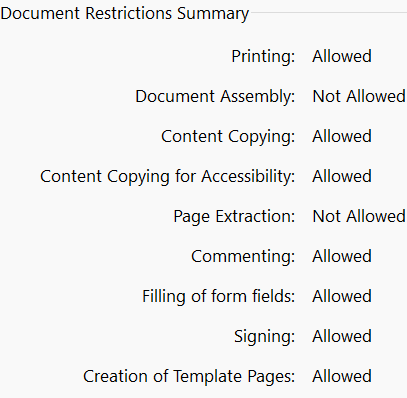Viewport: 407px width, 398px height.
Task: Click the Document Restrictions Summary heading
Action: click(125, 14)
